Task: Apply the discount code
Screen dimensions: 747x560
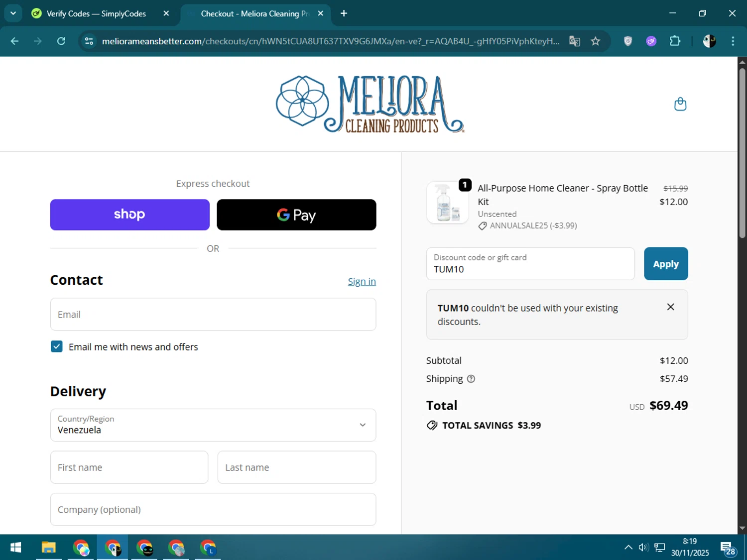Action: point(666,264)
